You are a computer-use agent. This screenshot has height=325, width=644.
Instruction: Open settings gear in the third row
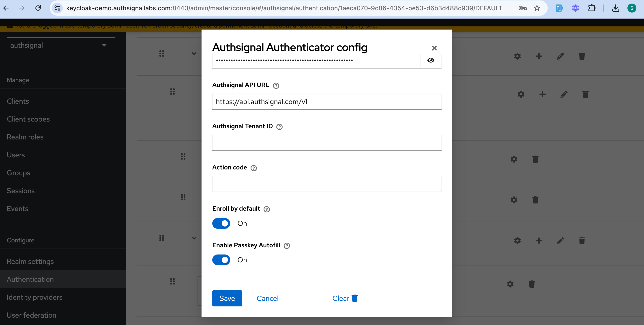tap(514, 159)
